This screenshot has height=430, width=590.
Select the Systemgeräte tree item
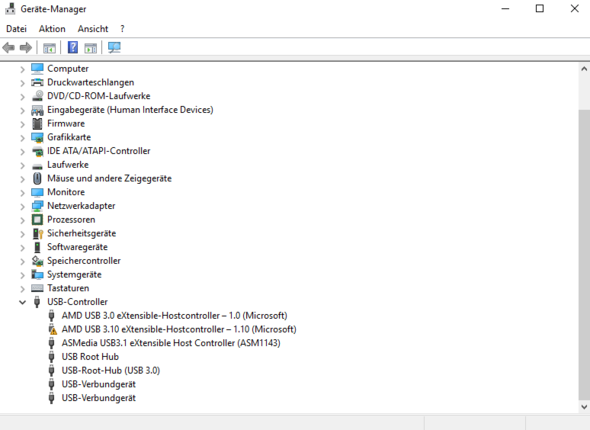click(x=74, y=275)
